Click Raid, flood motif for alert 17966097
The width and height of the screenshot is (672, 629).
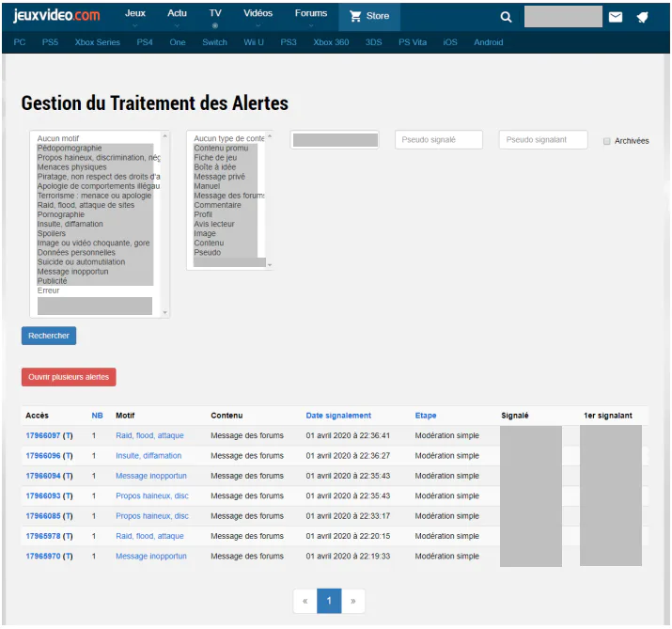[x=149, y=435]
